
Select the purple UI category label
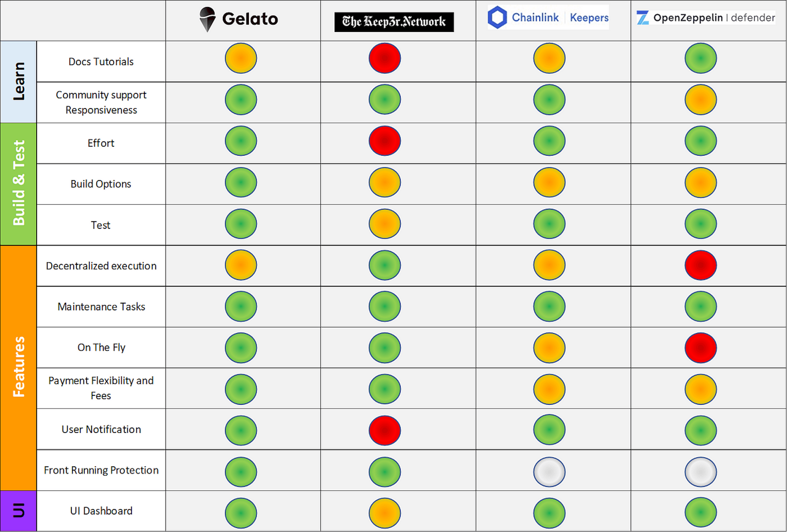(x=18, y=511)
